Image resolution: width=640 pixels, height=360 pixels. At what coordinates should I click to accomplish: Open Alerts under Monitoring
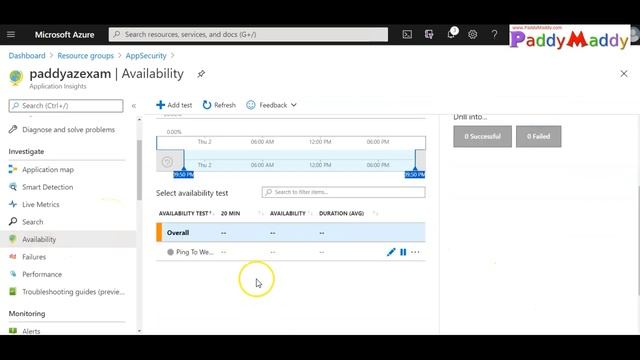click(31, 331)
